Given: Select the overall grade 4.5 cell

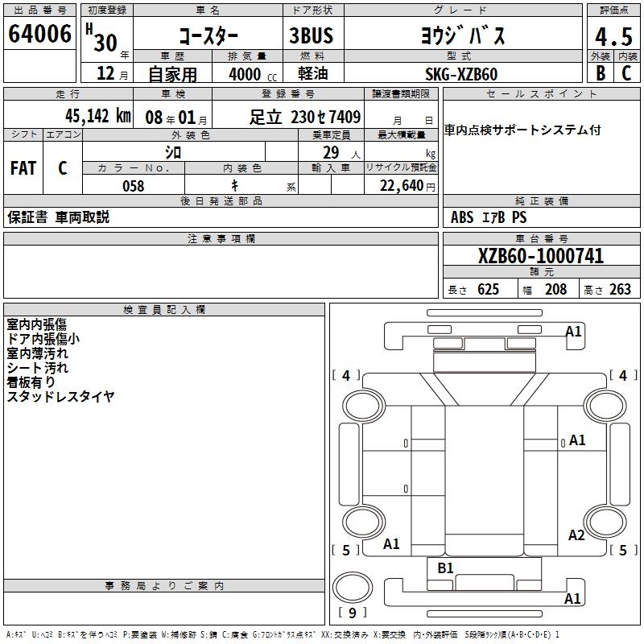Looking at the screenshot, I should pyautogui.click(x=613, y=37).
